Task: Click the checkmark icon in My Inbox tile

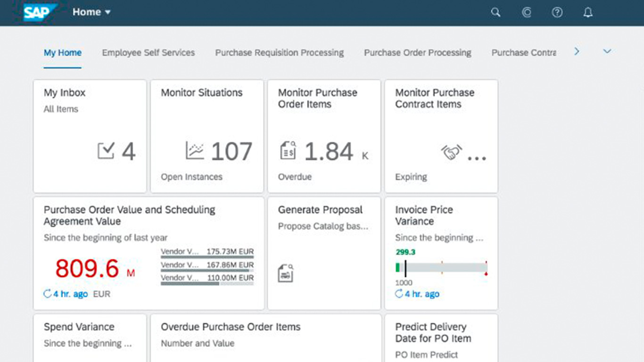Action: click(x=106, y=151)
